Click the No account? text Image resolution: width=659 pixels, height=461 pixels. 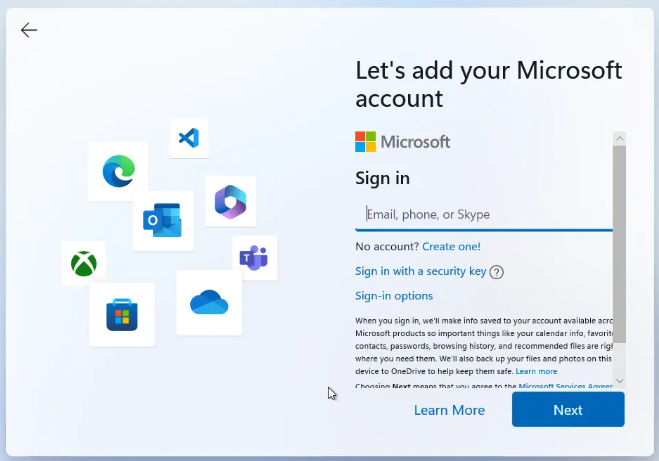click(387, 246)
